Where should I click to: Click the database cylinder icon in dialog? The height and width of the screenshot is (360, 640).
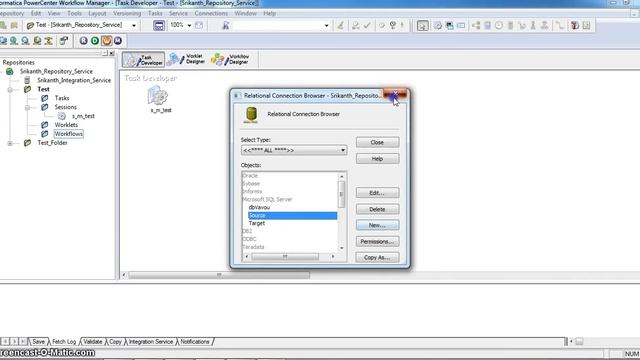pyautogui.click(x=251, y=115)
